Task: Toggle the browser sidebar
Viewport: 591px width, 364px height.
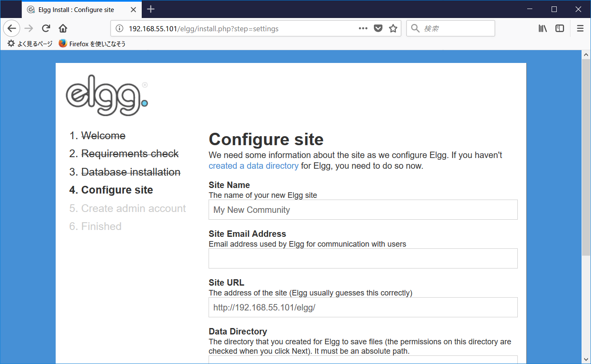Action: tap(560, 28)
